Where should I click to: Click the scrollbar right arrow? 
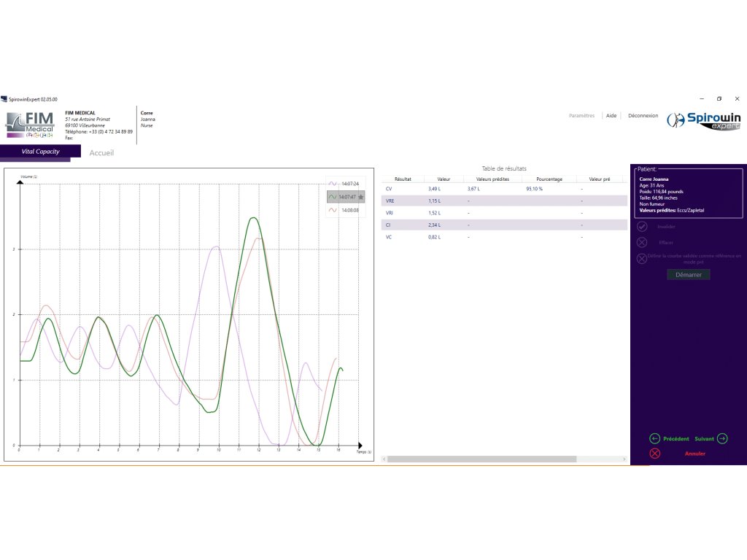pyautogui.click(x=624, y=459)
